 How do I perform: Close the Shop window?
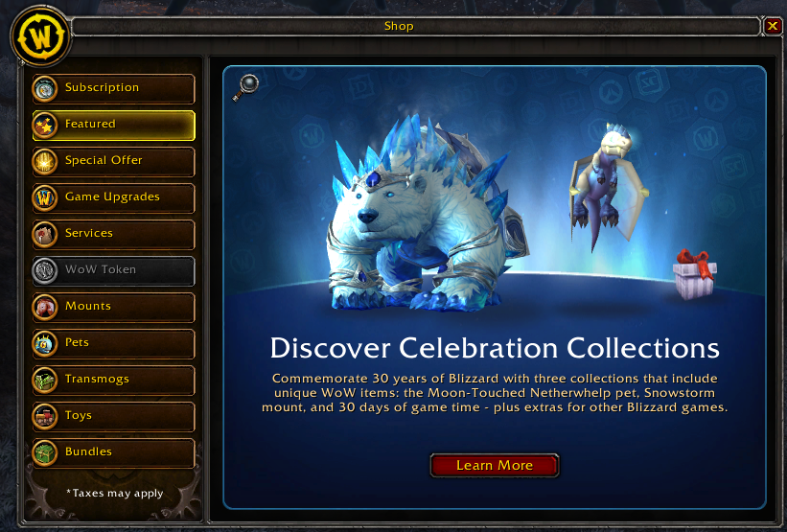(x=773, y=26)
